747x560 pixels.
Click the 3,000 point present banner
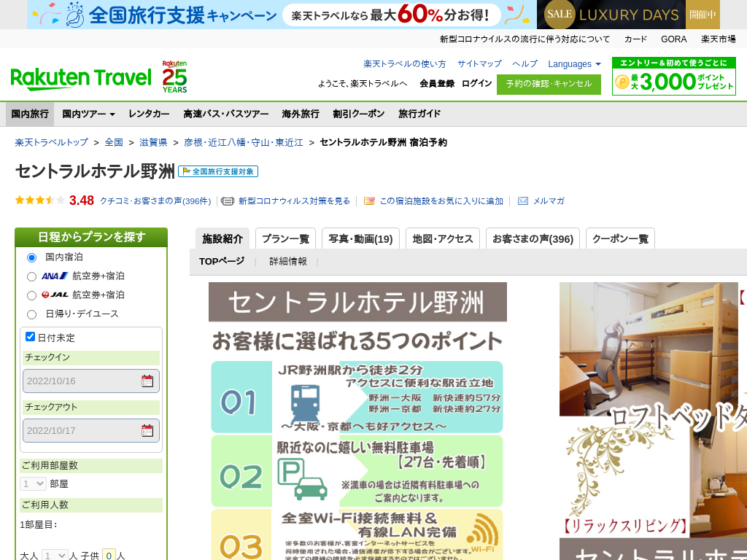[x=673, y=76]
